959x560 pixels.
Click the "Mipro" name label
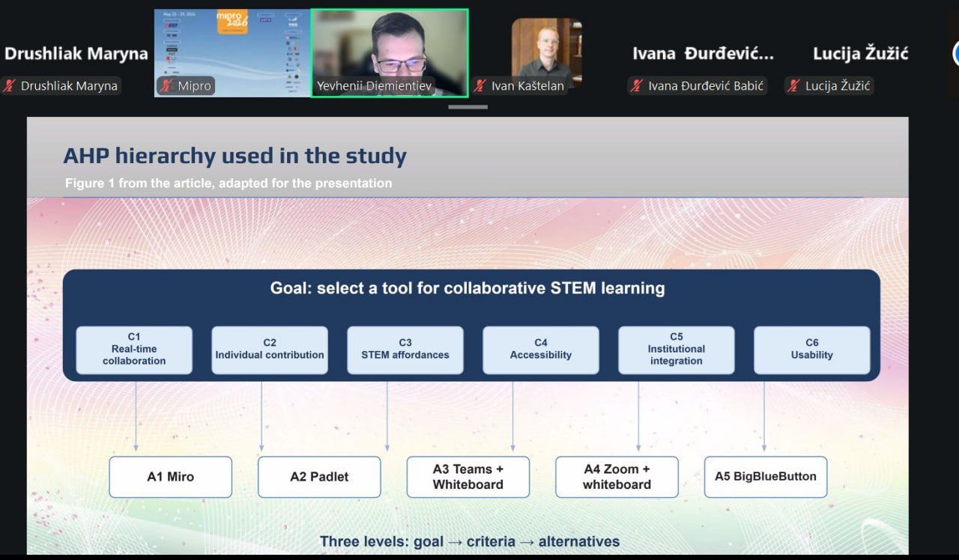(x=195, y=86)
